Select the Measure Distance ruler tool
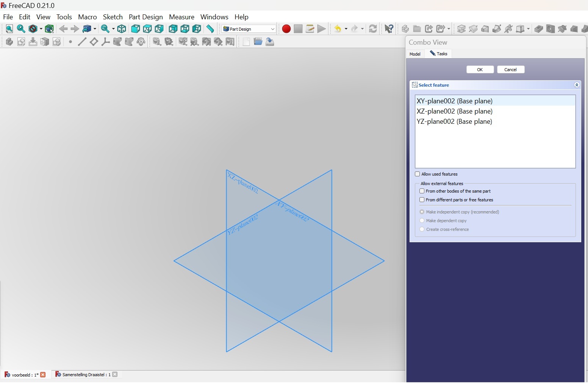The width and height of the screenshot is (588, 383). coord(210,29)
